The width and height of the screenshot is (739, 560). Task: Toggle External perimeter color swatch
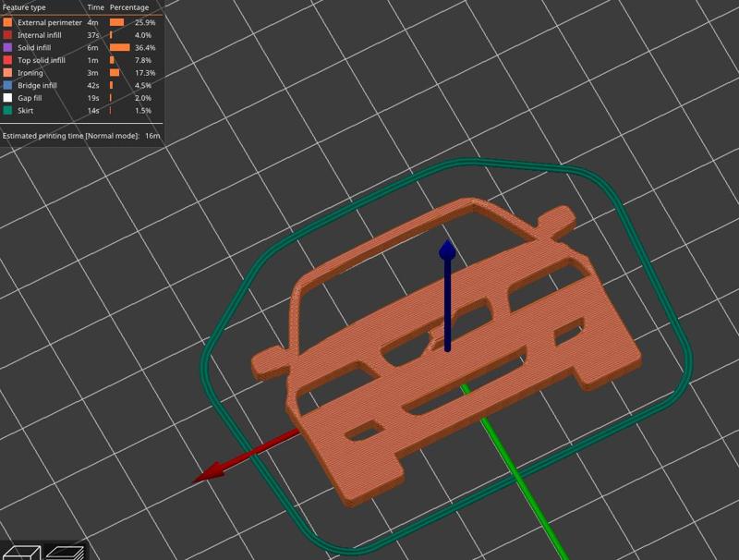7,22
